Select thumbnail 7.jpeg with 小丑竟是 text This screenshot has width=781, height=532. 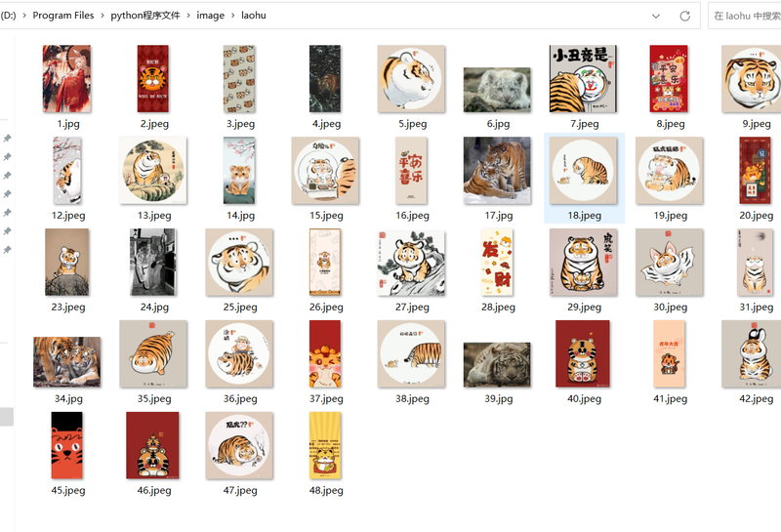click(x=583, y=79)
